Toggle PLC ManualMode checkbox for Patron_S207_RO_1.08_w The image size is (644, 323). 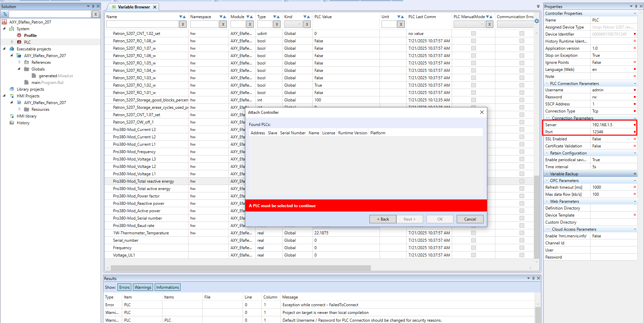473,41
